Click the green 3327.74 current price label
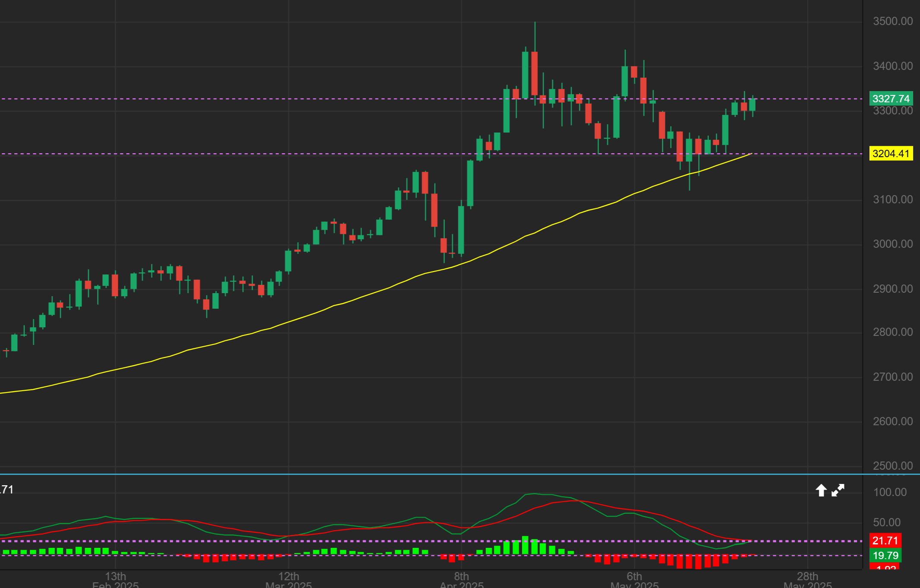 (x=891, y=99)
